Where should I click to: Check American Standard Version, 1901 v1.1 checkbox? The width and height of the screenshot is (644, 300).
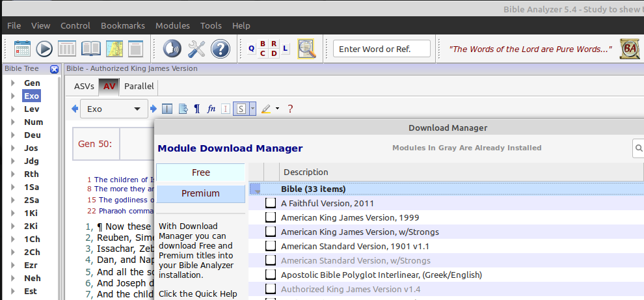[x=270, y=246]
